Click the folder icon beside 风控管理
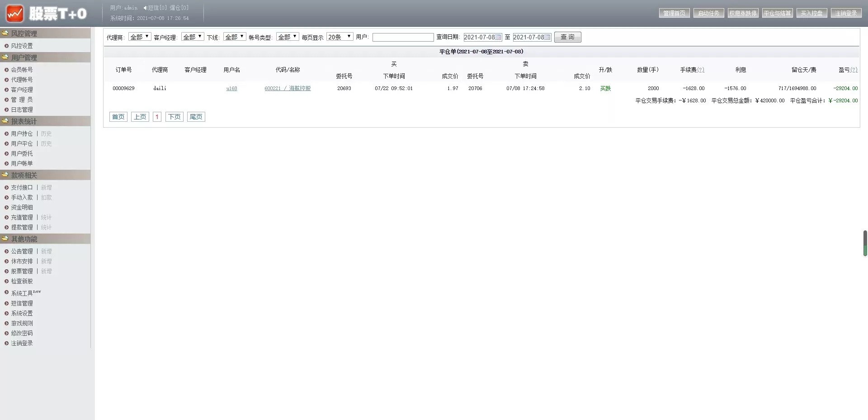 tap(5, 33)
